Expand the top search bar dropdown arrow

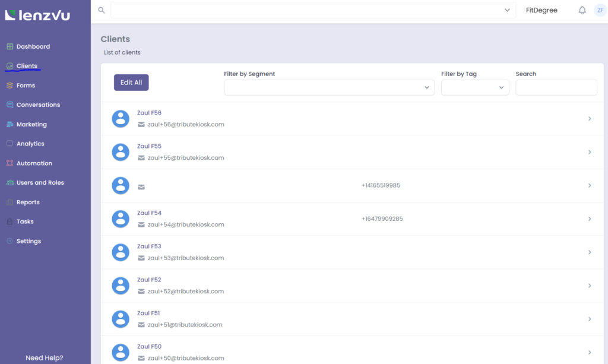coord(507,10)
